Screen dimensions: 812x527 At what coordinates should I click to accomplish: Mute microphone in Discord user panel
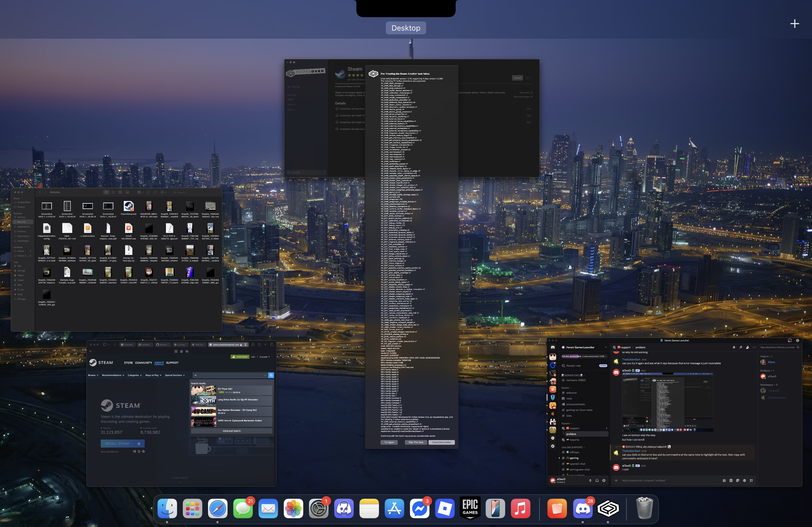[590, 480]
